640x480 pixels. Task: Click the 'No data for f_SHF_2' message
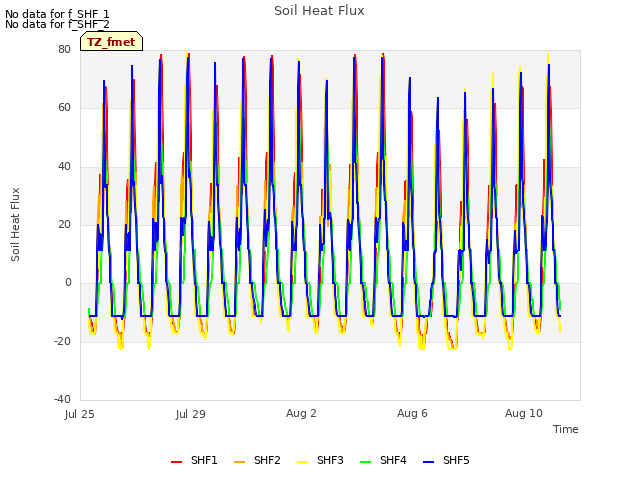tap(57, 24)
